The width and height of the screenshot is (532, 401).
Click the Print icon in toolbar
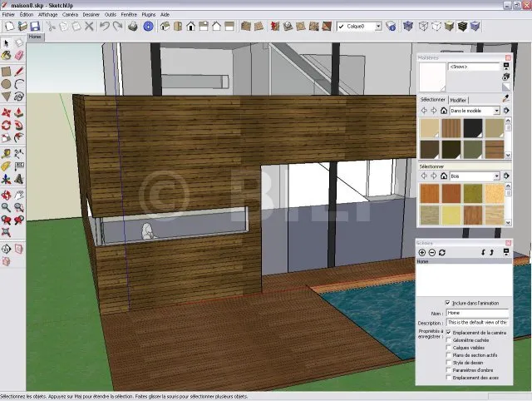click(x=132, y=27)
